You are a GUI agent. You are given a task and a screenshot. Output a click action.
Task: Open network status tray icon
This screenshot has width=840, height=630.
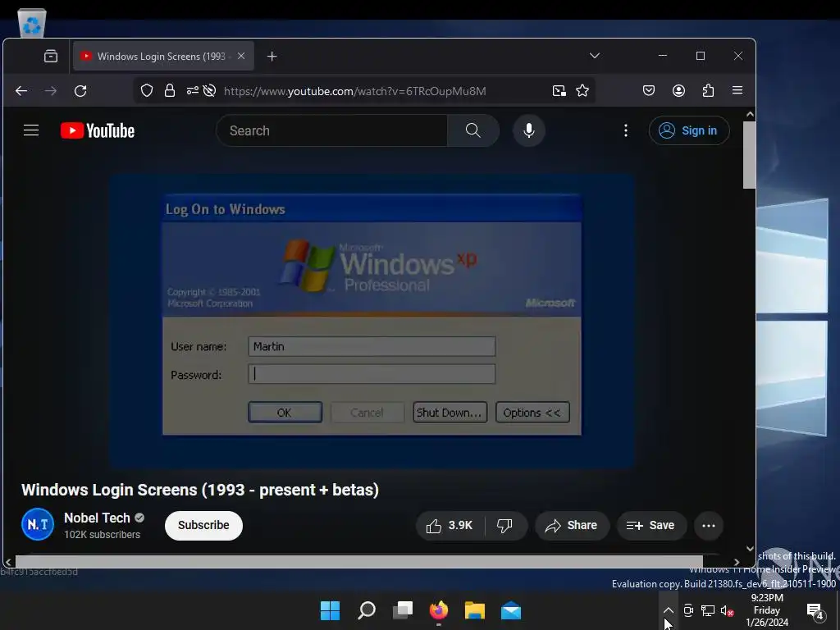pos(708,610)
